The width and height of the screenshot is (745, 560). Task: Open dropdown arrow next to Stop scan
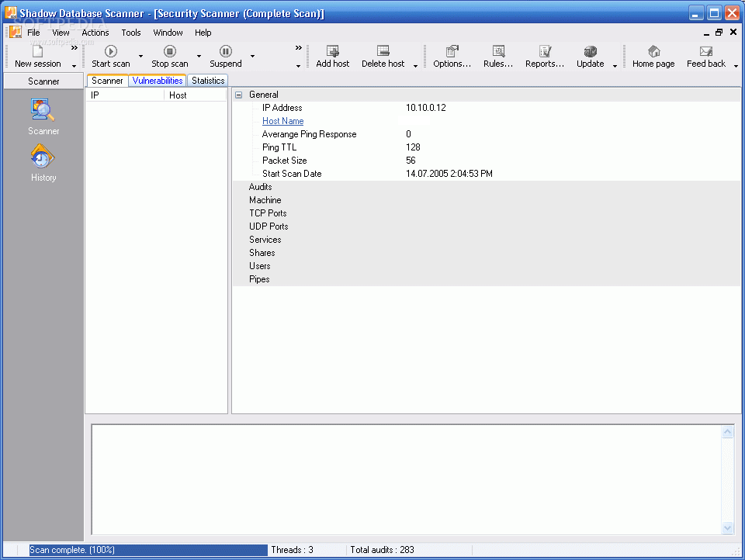199,56
